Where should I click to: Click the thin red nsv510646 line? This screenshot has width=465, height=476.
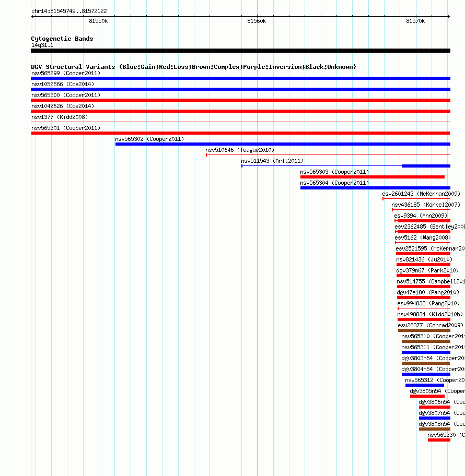[328, 155]
